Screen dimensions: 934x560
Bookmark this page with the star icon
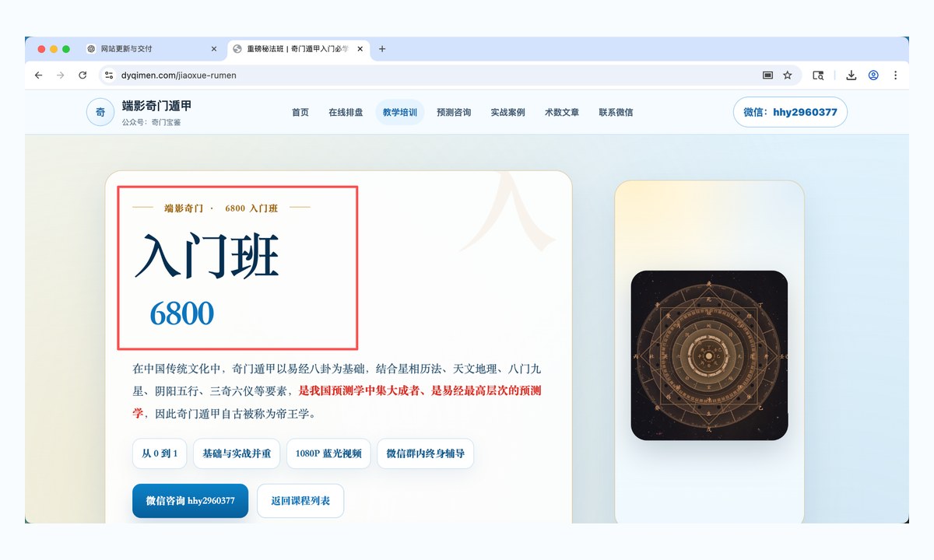tap(788, 75)
